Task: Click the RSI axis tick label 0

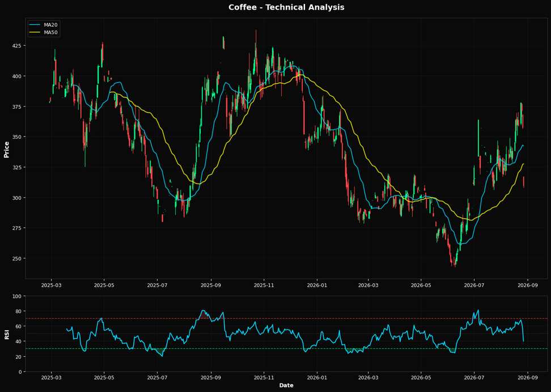Action: [20, 372]
